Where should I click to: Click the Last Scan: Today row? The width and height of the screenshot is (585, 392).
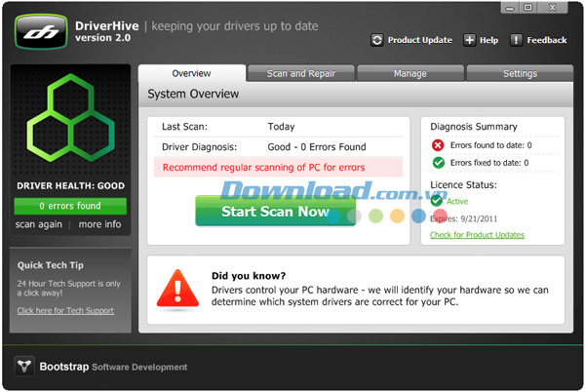tap(279, 127)
